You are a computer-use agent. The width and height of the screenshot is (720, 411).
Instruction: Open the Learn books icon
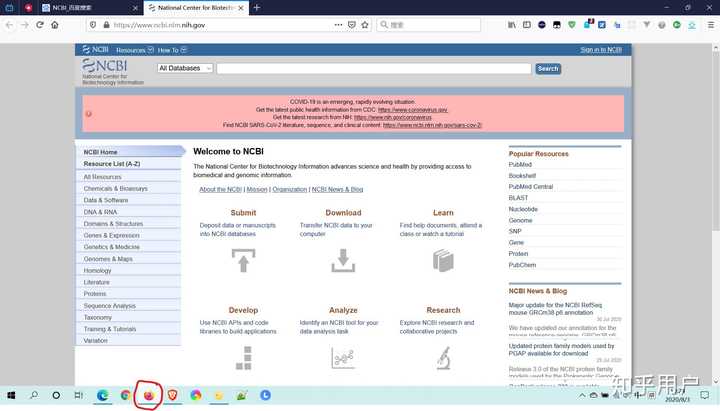443,260
